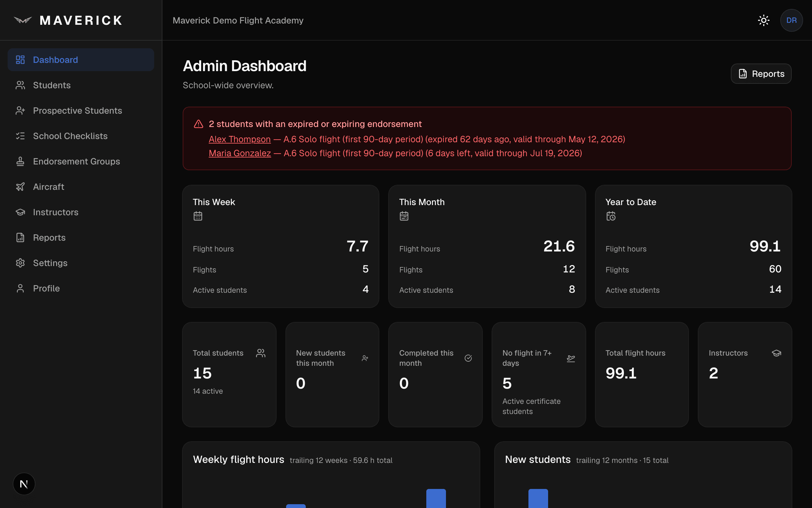Click the Endorsement Groups stamp icon
Image resolution: width=812 pixels, height=508 pixels.
21,162
